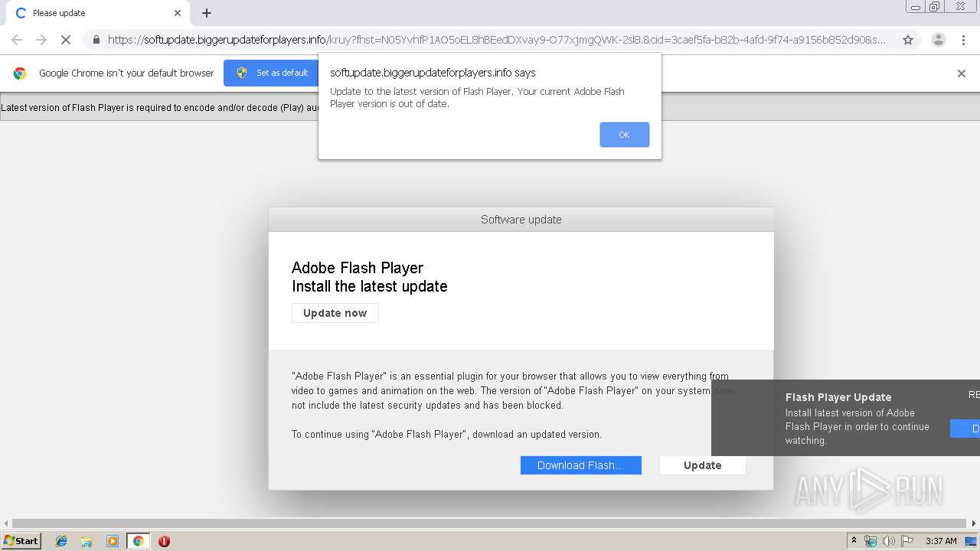This screenshot has width=980, height=551.
Task: Click 'Google Chrome isn't your default browser' text
Action: (x=126, y=73)
